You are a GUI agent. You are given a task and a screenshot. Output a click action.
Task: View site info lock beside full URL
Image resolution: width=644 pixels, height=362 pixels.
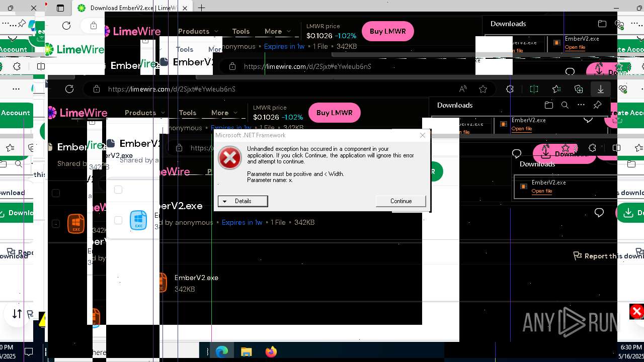tap(96, 89)
